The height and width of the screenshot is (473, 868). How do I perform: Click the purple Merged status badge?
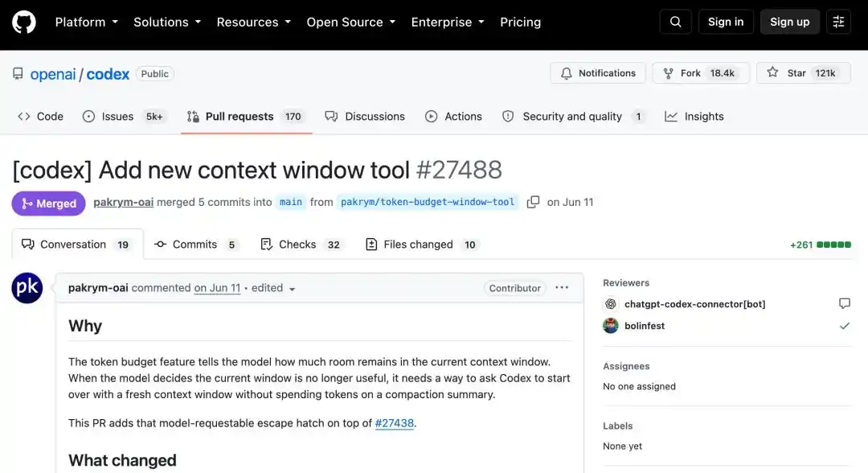pyautogui.click(x=49, y=204)
